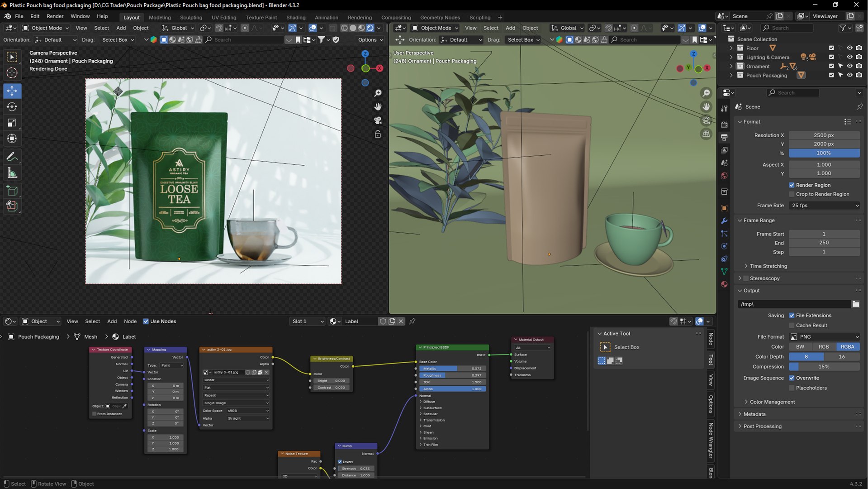The height and width of the screenshot is (489, 868).
Task: Switch to Geometry Nodes workspace tab
Action: [x=440, y=18]
